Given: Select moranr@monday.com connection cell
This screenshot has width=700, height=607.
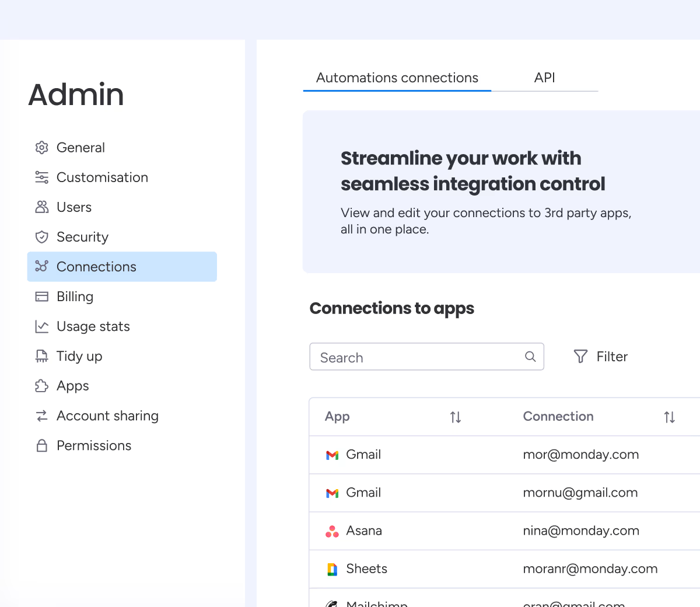Looking at the screenshot, I should click(x=590, y=568).
